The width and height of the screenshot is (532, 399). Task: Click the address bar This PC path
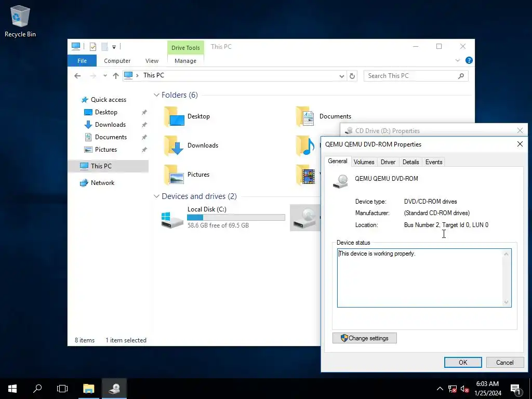153,75
